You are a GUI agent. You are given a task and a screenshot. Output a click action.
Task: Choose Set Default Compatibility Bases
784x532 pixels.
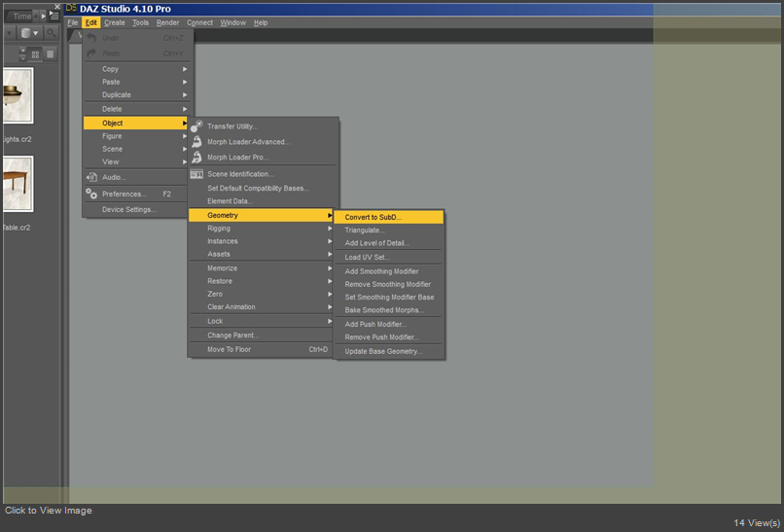coord(261,188)
